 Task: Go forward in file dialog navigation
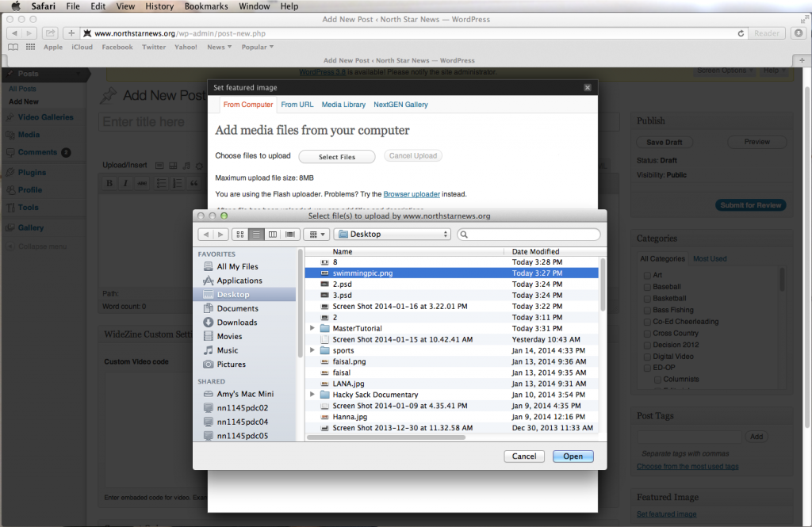pos(220,235)
